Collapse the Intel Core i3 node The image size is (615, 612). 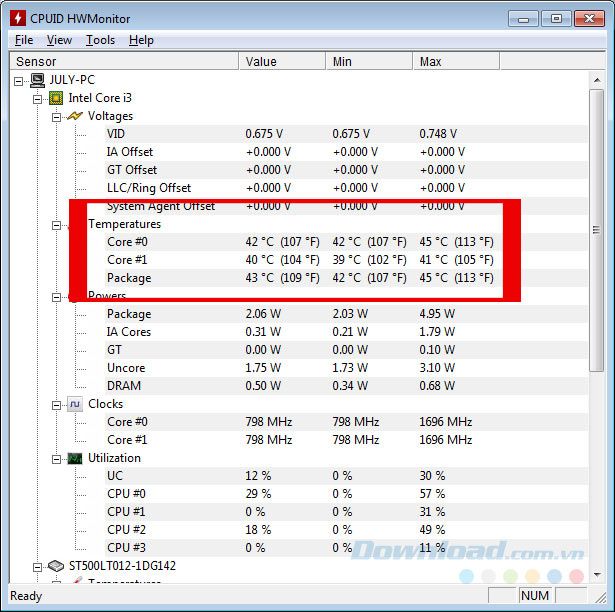click(37, 99)
